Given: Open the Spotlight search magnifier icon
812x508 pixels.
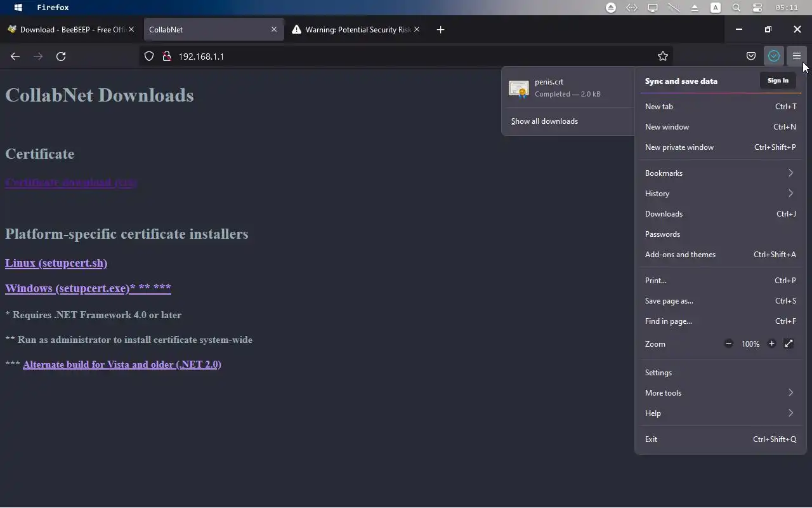Looking at the screenshot, I should [x=736, y=8].
